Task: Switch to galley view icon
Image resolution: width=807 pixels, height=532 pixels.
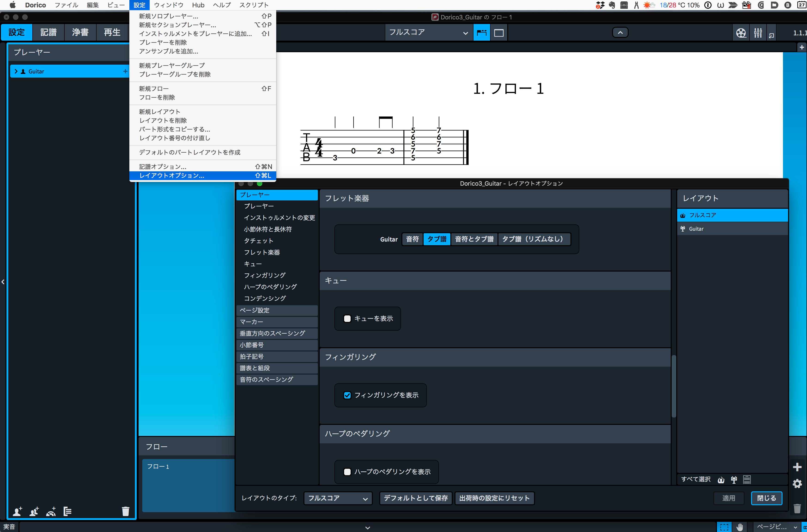Action: pos(482,33)
